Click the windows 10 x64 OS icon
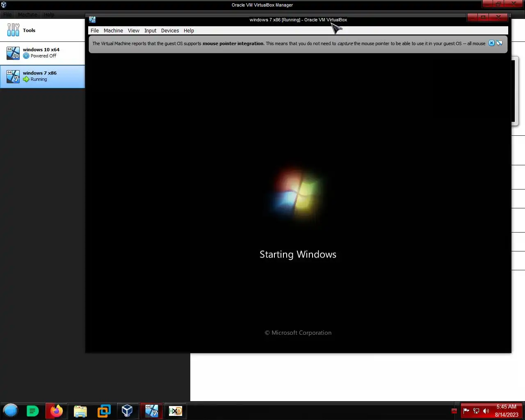Screen dimensions: 525x420 click(x=13, y=53)
